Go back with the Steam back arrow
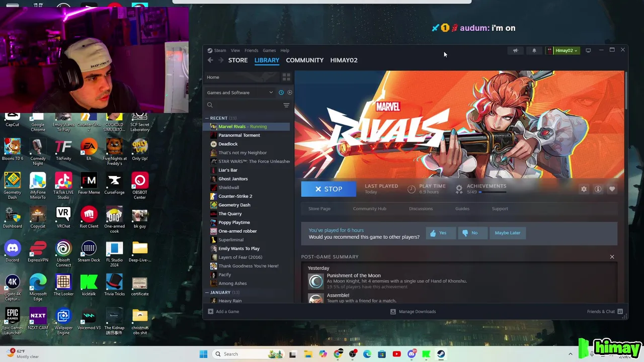The width and height of the screenshot is (644, 362). click(x=210, y=60)
